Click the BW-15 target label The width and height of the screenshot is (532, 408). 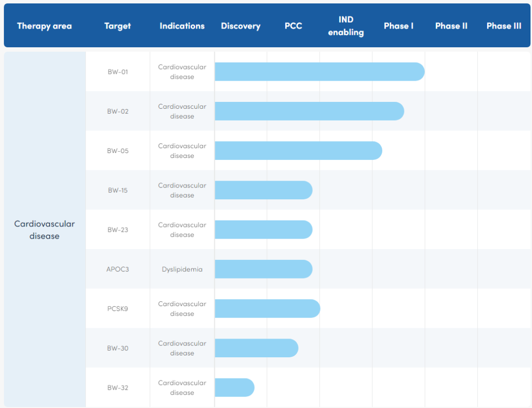118,190
